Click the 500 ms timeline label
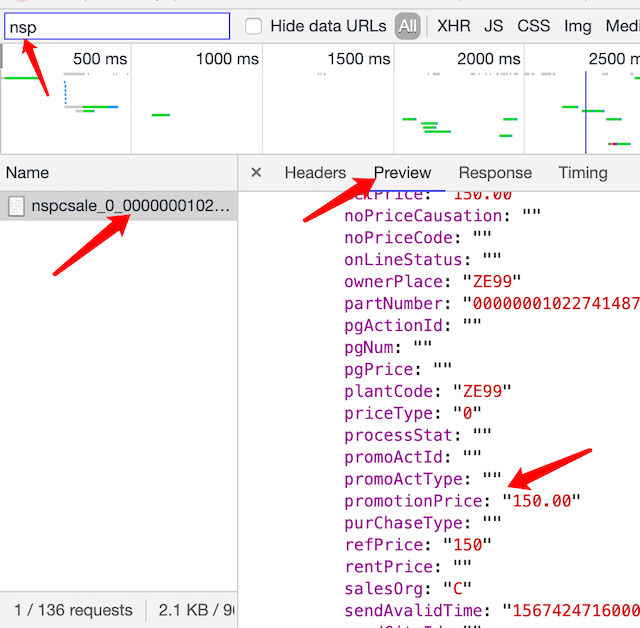The height and width of the screenshot is (628, 640). pyautogui.click(x=100, y=59)
